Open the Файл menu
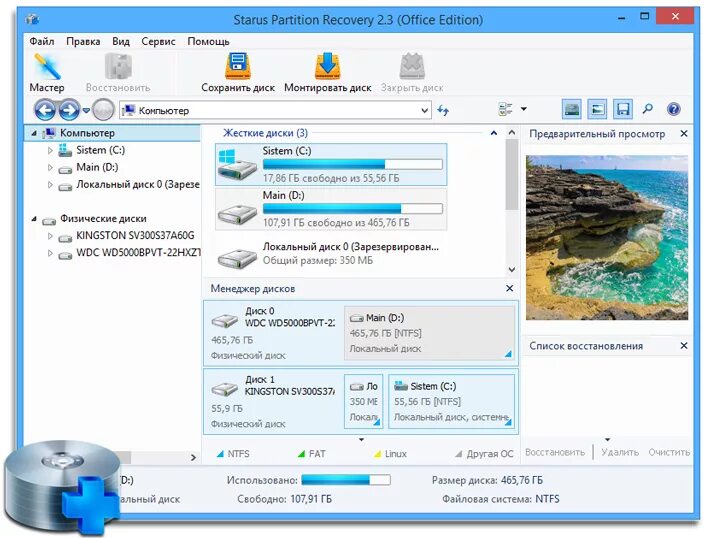Screen dimensions: 705x538 pos(42,41)
